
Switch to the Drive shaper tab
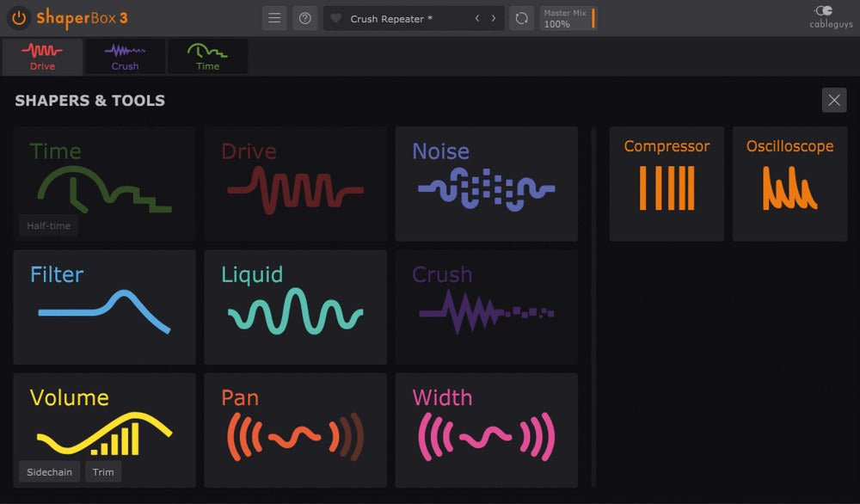pos(42,56)
